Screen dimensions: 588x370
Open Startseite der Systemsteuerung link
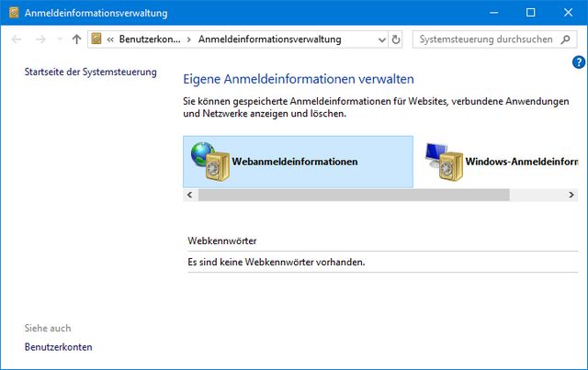click(90, 72)
